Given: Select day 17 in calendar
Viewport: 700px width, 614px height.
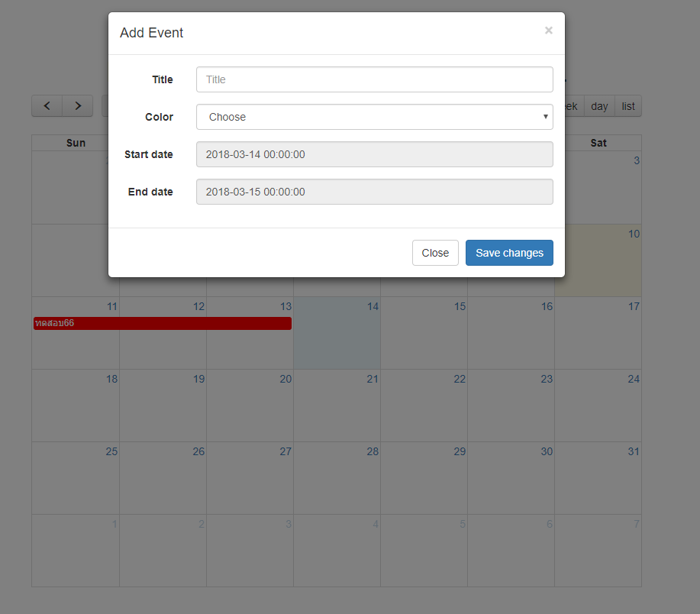Looking at the screenshot, I should (x=598, y=333).
